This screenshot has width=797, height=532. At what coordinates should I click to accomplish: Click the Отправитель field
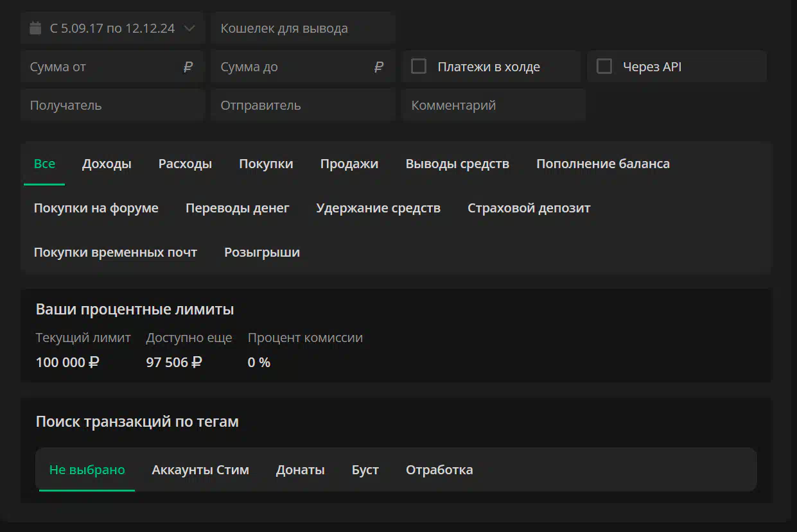click(x=302, y=105)
